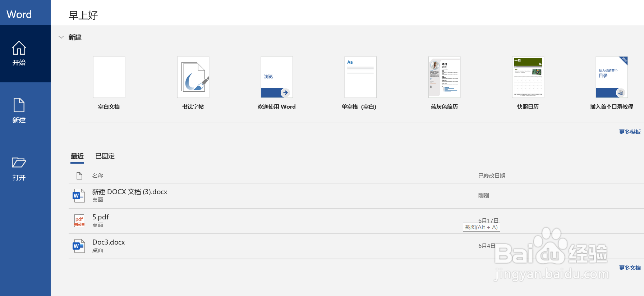Open the 5.pdf file name
This screenshot has height=296, width=644.
101,217
